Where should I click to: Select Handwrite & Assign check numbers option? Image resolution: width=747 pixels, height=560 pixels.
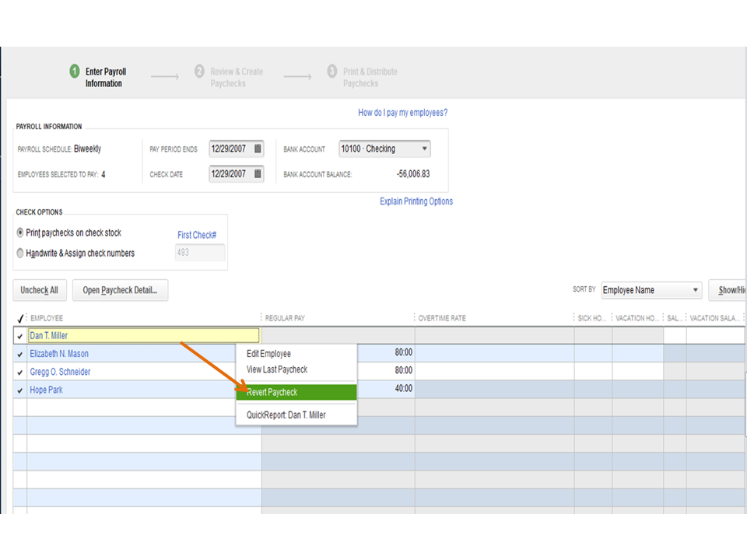point(20,253)
